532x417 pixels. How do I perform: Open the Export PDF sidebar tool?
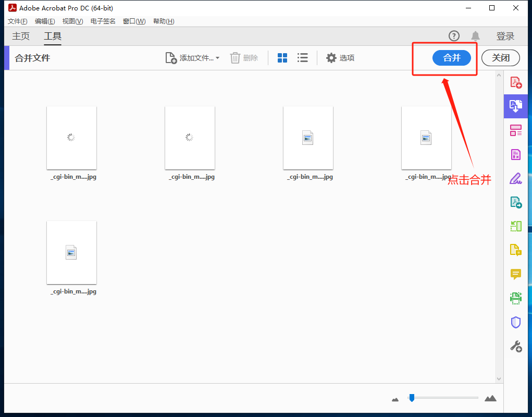(515, 202)
